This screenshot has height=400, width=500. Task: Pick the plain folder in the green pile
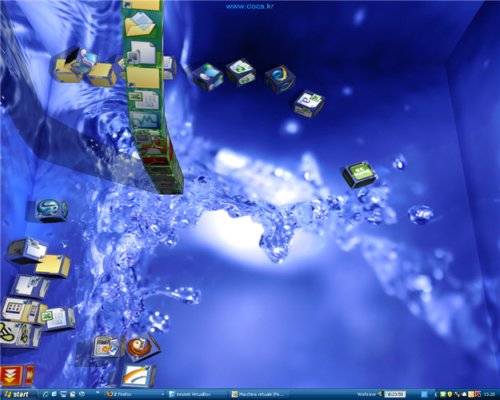(x=144, y=77)
